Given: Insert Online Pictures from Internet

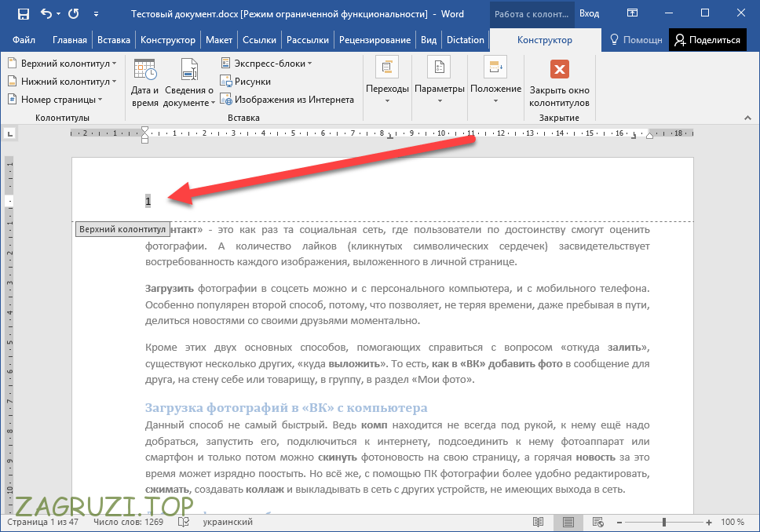Looking at the screenshot, I should (287, 100).
